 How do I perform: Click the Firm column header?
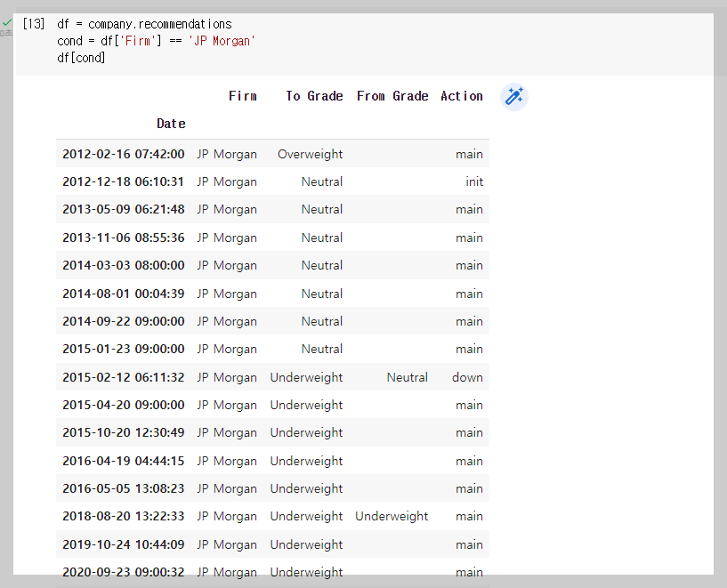(x=243, y=96)
